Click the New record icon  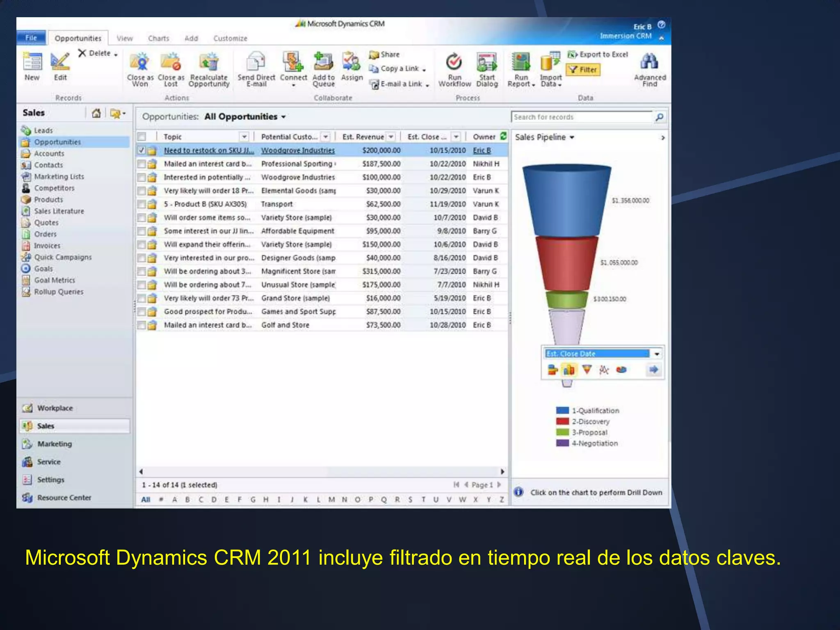[x=32, y=62]
